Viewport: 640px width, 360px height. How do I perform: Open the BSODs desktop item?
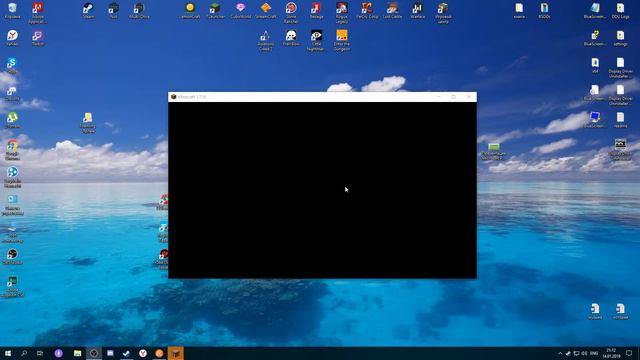pos(544,11)
